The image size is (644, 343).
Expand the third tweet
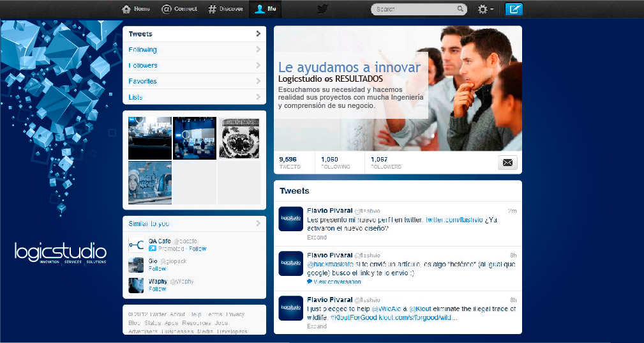pos(317,326)
